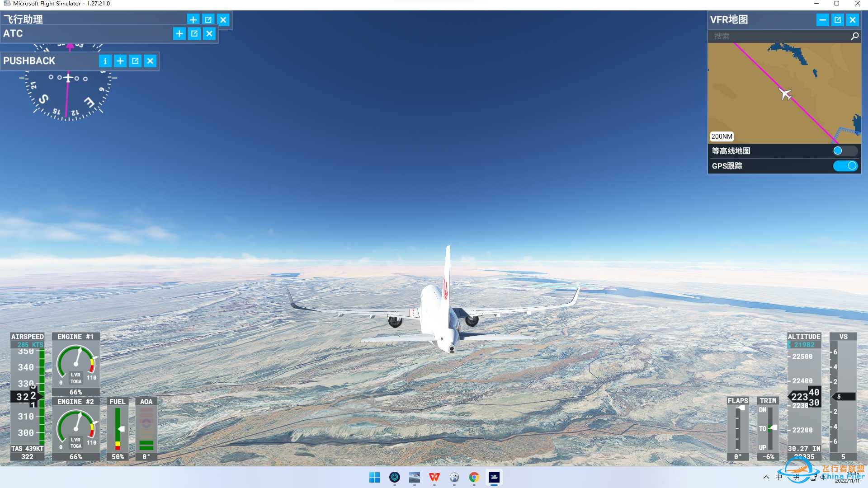The image size is (868, 488).
Task: Close the 飞行助理 panel
Action: click(x=223, y=20)
